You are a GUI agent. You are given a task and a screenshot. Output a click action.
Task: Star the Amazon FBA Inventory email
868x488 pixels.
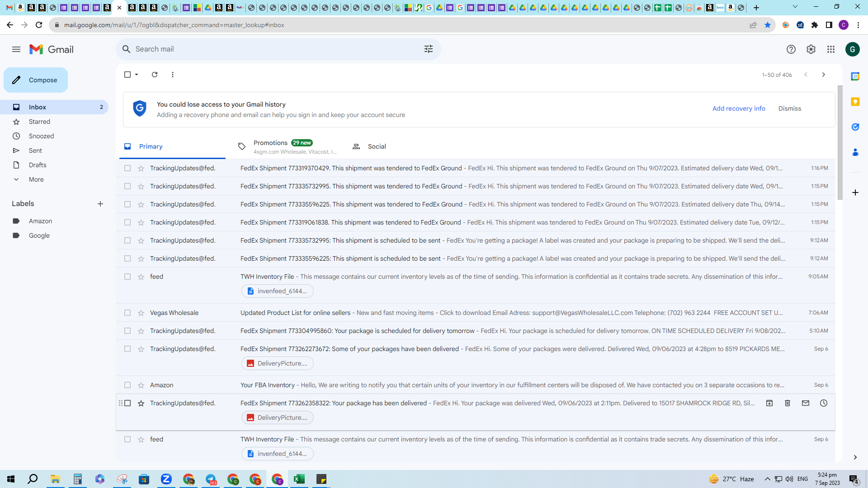pyautogui.click(x=141, y=385)
